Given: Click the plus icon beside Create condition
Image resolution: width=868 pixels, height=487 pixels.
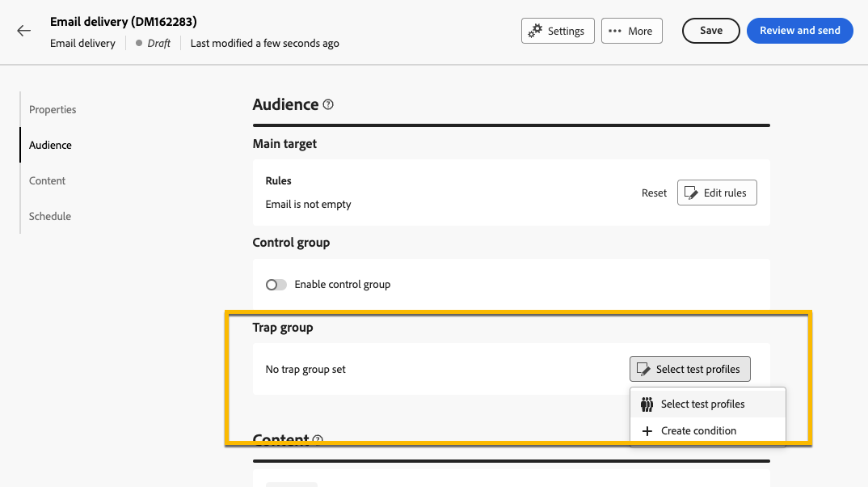Looking at the screenshot, I should tap(647, 431).
